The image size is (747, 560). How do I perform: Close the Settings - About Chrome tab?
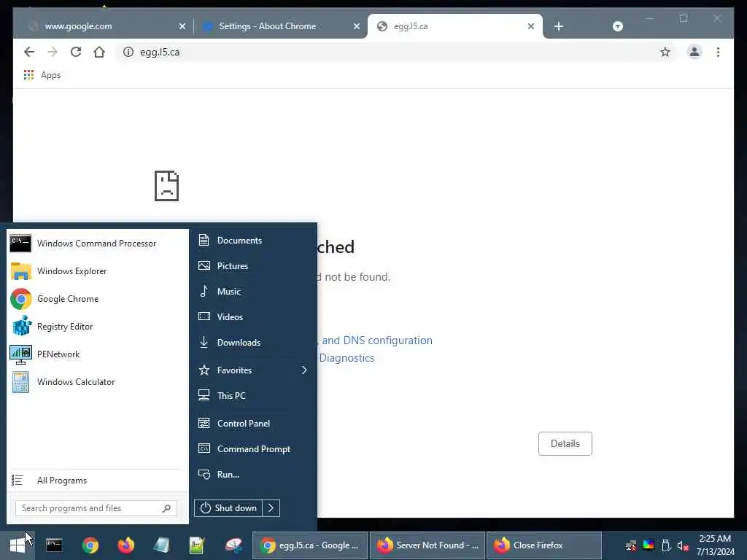click(356, 27)
